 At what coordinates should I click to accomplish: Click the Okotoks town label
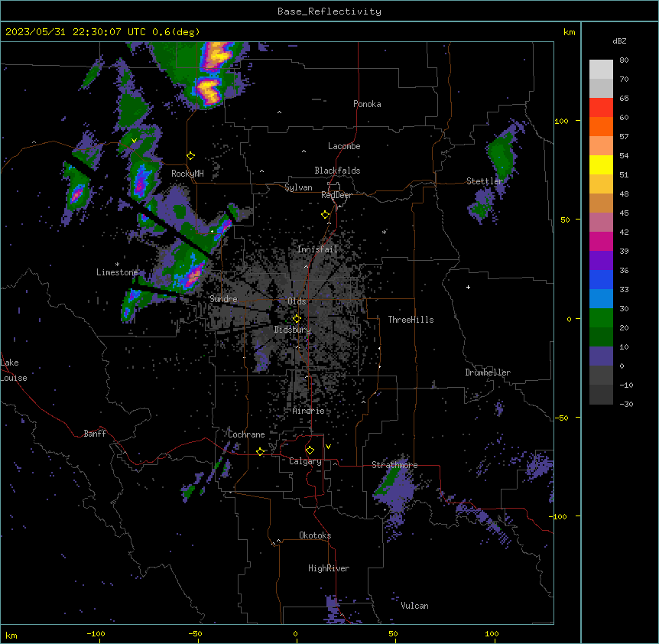[x=315, y=535]
